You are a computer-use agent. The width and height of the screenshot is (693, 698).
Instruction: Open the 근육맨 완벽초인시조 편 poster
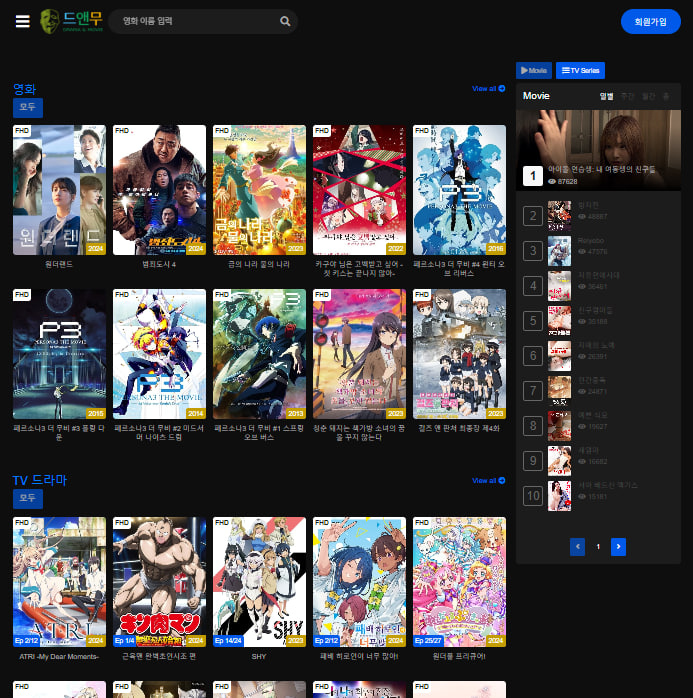point(159,582)
